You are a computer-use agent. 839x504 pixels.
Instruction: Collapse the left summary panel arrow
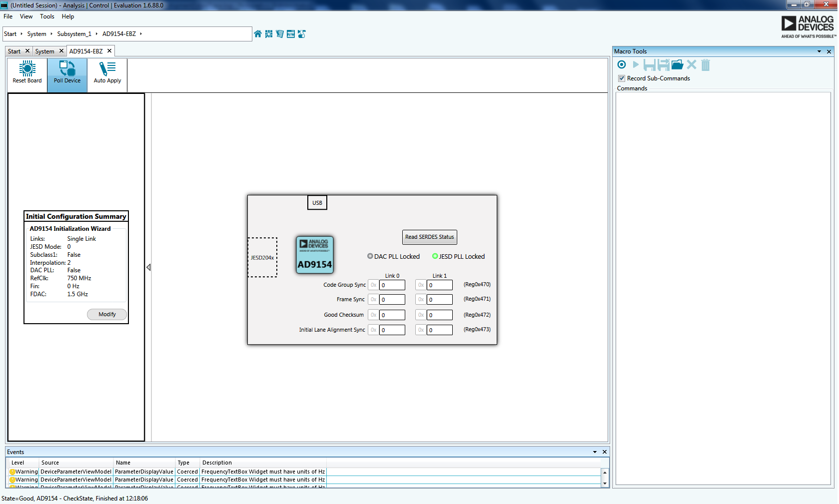click(x=148, y=267)
